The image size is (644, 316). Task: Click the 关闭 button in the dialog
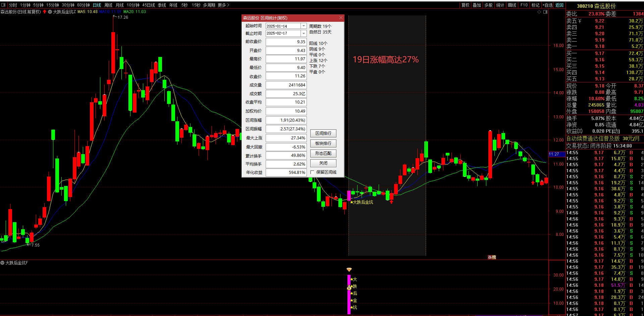click(x=323, y=163)
